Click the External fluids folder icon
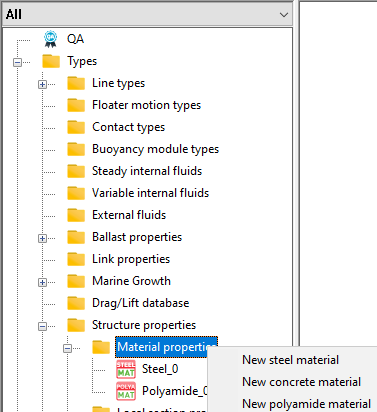Image resolution: width=377 pixels, height=412 pixels. tap(76, 215)
